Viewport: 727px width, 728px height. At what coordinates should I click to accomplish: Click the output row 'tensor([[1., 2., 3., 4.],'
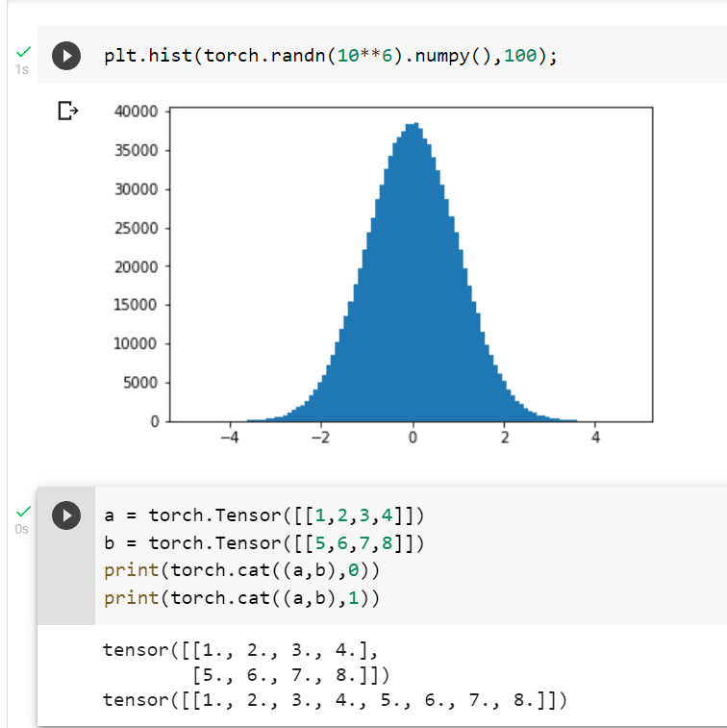240,650
